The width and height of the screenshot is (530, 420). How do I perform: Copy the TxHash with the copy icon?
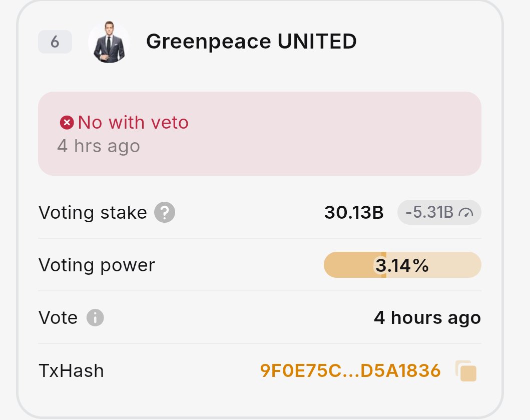466,371
